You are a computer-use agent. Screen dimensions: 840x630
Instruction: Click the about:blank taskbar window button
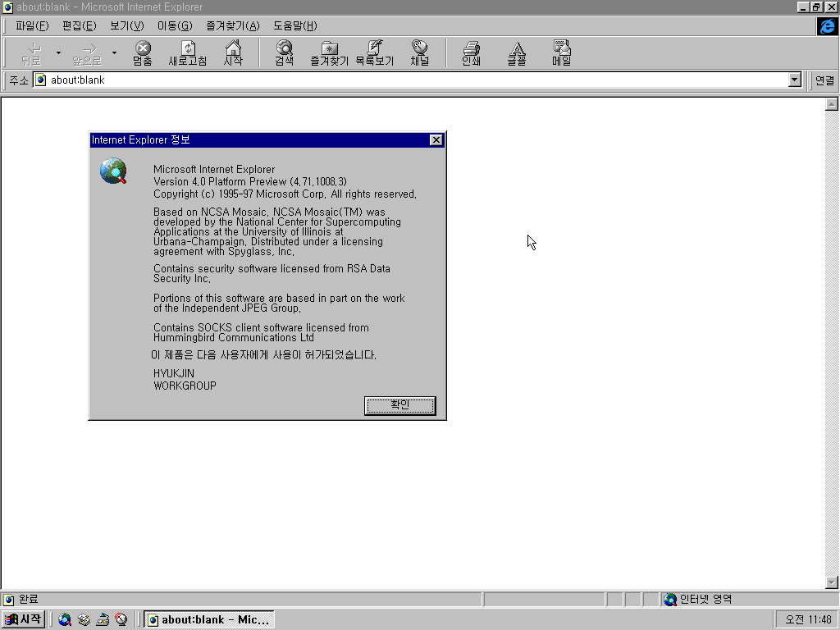coord(209,620)
